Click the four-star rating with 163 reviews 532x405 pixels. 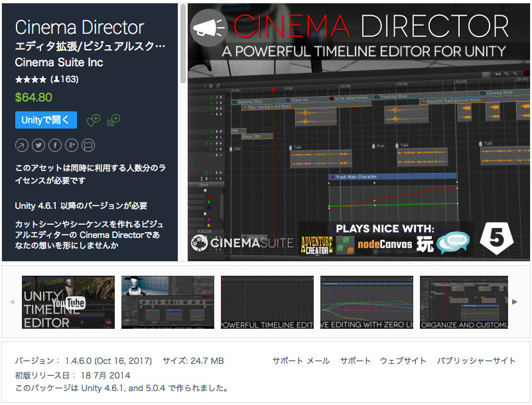pyautogui.click(x=47, y=80)
